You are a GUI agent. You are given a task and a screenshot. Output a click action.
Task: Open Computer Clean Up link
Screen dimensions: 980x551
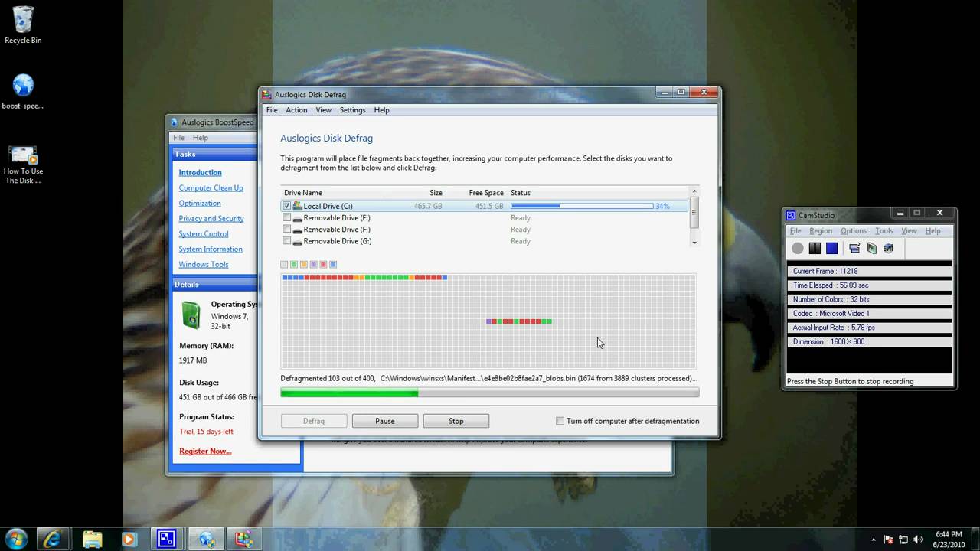pyautogui.click(x=211, y=188)
